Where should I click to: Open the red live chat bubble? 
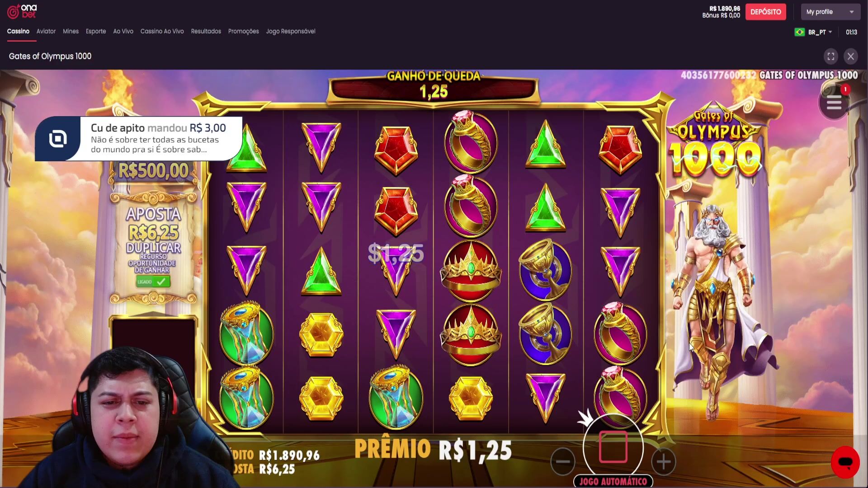[845, 462]
